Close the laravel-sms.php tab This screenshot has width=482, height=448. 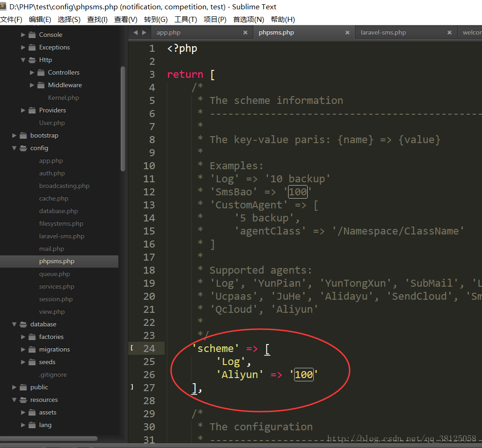click(x=449, y=33)
